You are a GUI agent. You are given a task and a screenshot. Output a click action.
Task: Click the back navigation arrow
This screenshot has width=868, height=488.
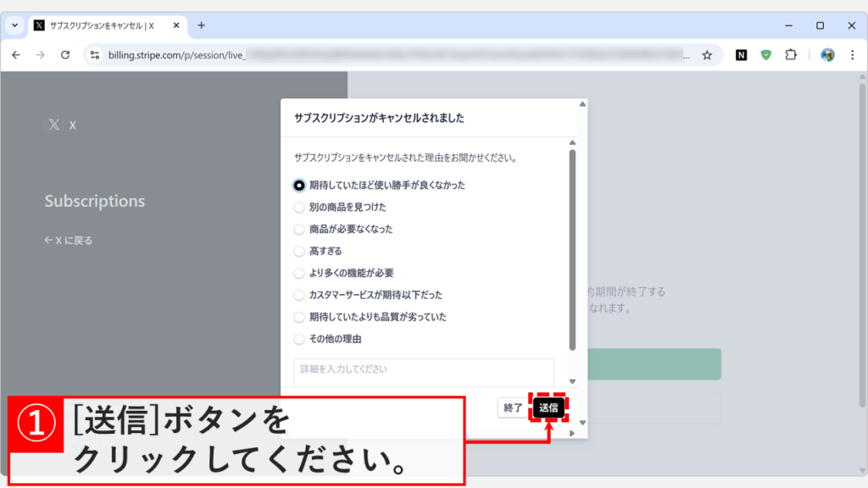click(x=16, y=54)
